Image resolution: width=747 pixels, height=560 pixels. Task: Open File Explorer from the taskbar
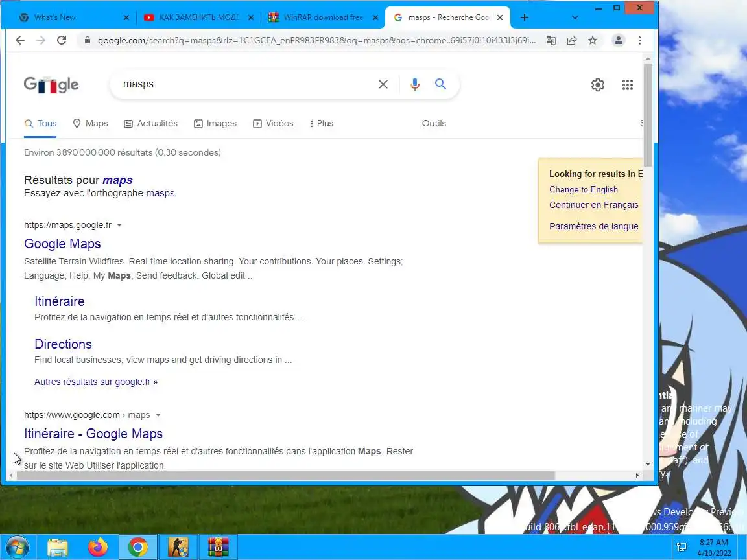[x=58, y=548]
